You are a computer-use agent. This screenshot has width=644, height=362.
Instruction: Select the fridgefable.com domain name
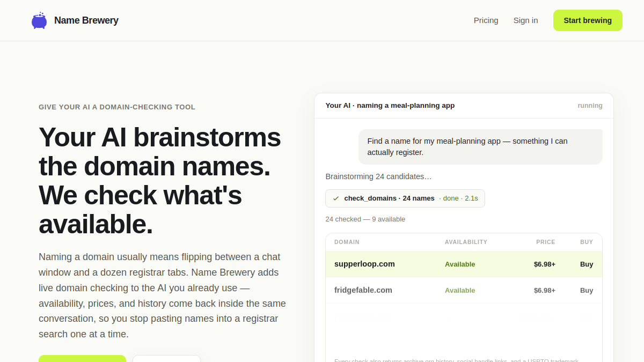pyautogui.click(x=363, y=290)
